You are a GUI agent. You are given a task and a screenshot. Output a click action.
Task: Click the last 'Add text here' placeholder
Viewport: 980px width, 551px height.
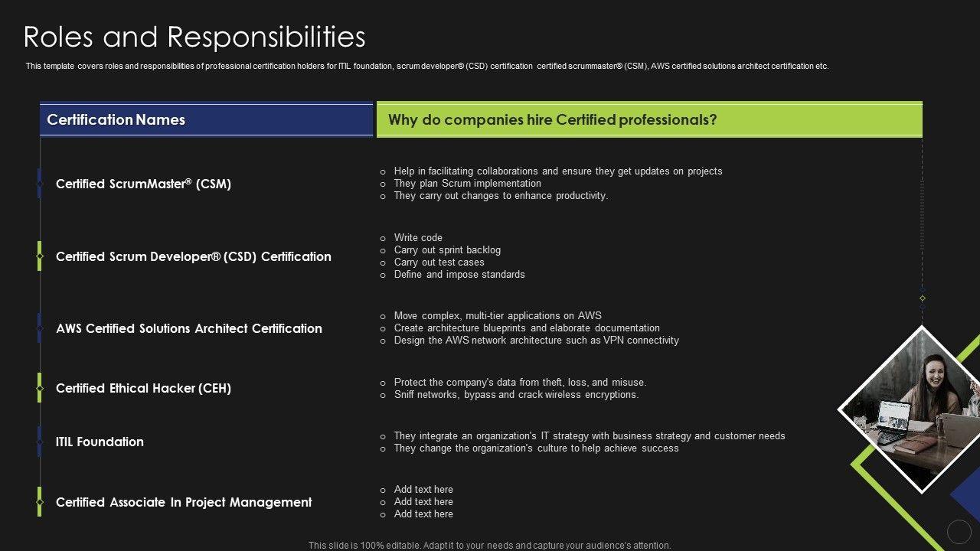423,514
